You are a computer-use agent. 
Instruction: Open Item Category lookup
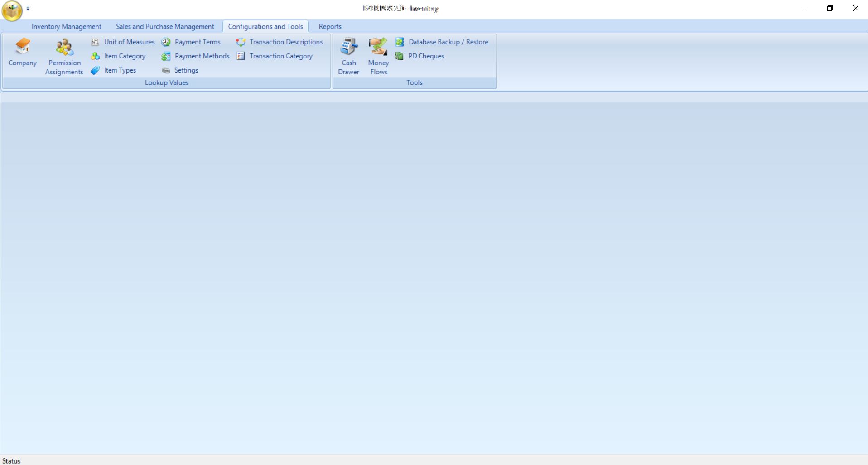pyautogui.click(x=118, y=56)
